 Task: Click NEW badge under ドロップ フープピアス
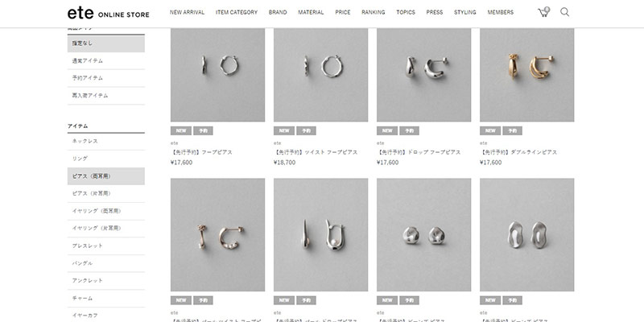(387, 131)
